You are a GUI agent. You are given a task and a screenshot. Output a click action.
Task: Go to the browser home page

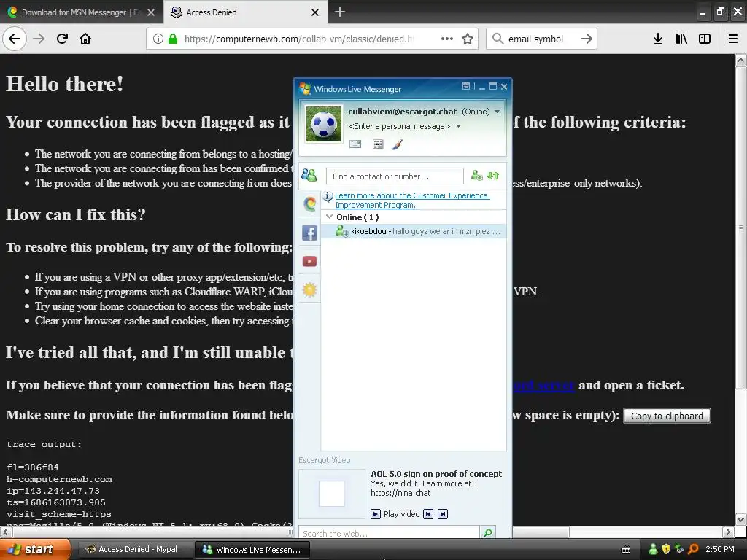tap(85, 39)
